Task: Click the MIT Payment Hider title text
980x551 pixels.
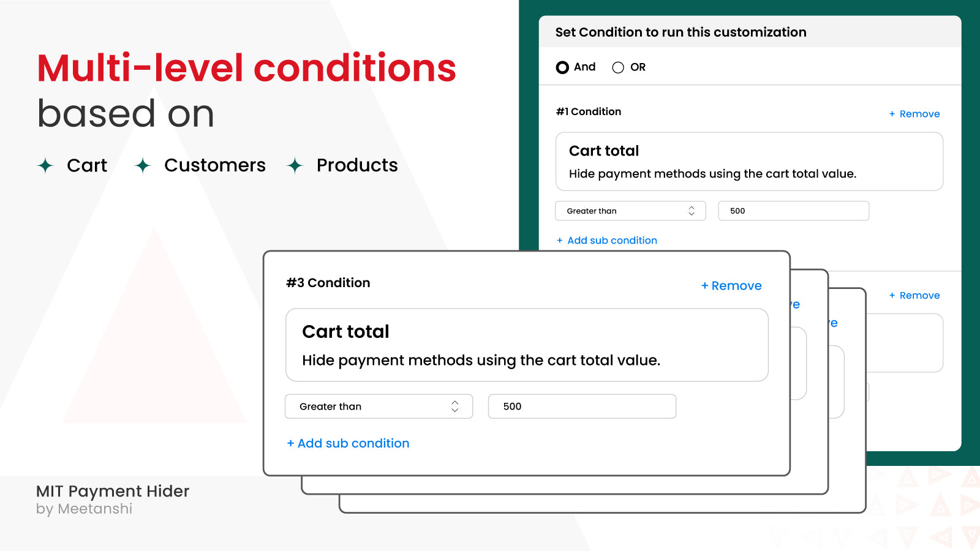Action: click(113, 491)
